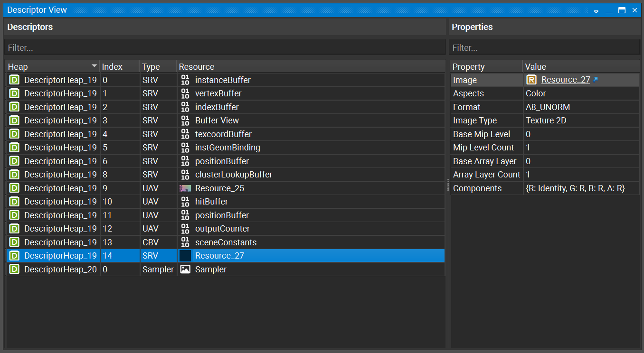This screenshot has width=644, height=353.
Task: Click the instanceBuffer binary buffer icon
Action: (x=185, y=80)
